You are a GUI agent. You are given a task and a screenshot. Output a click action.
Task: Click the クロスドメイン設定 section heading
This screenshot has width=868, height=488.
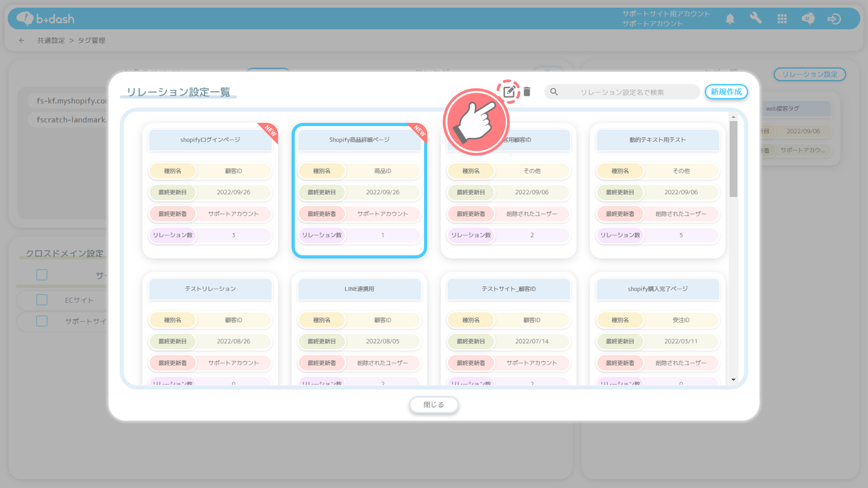coord(65,253)
